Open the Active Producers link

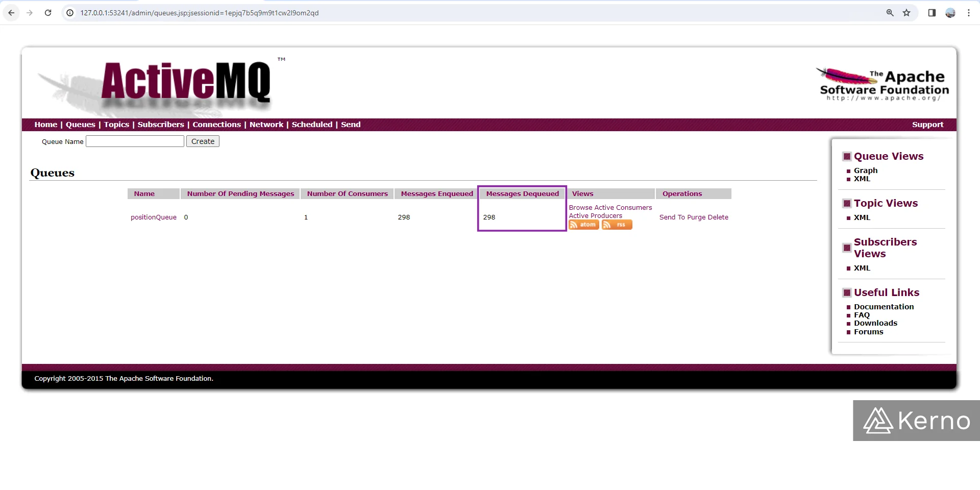tap(596, 216)
